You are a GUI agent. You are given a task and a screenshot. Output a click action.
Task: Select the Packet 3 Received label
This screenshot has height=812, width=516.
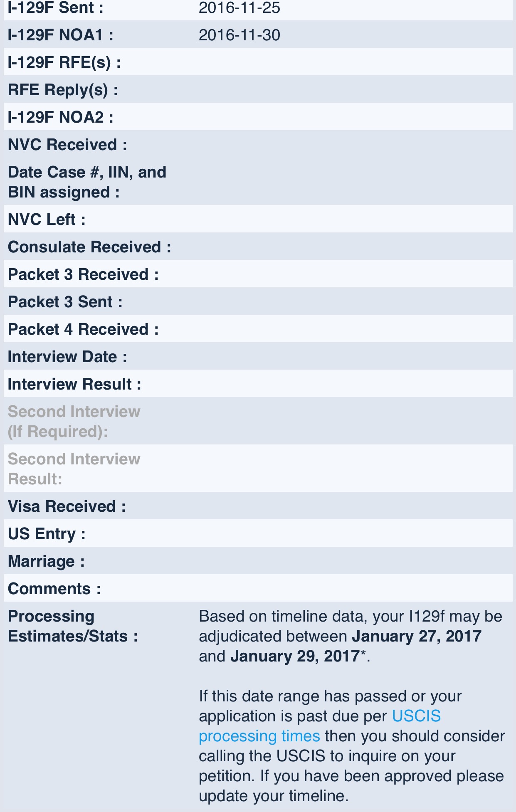[83, 275]
